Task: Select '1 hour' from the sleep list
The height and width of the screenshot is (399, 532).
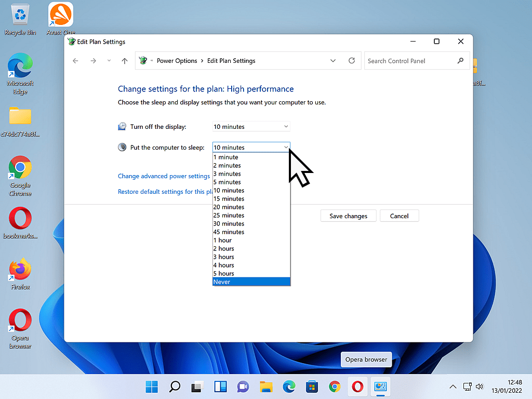Action: tap(251, 240)
